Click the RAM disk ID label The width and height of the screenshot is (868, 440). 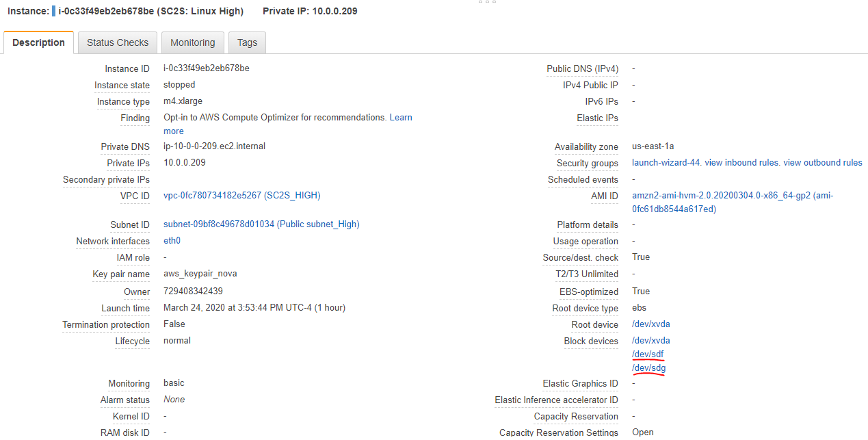[x=125, y=433]
